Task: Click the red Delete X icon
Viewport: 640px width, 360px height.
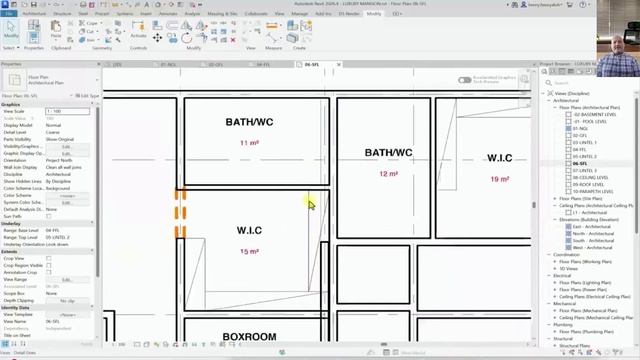Action: 233,40
